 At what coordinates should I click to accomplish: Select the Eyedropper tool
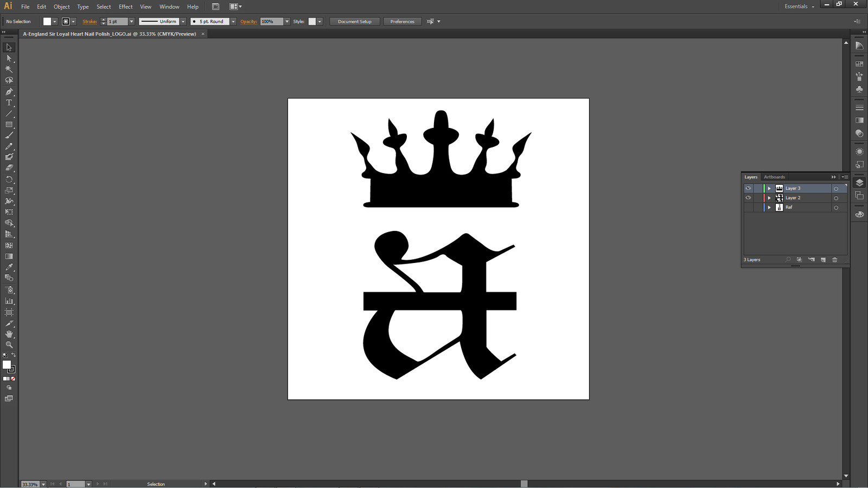pyautogui.click(x=9, y=267)
